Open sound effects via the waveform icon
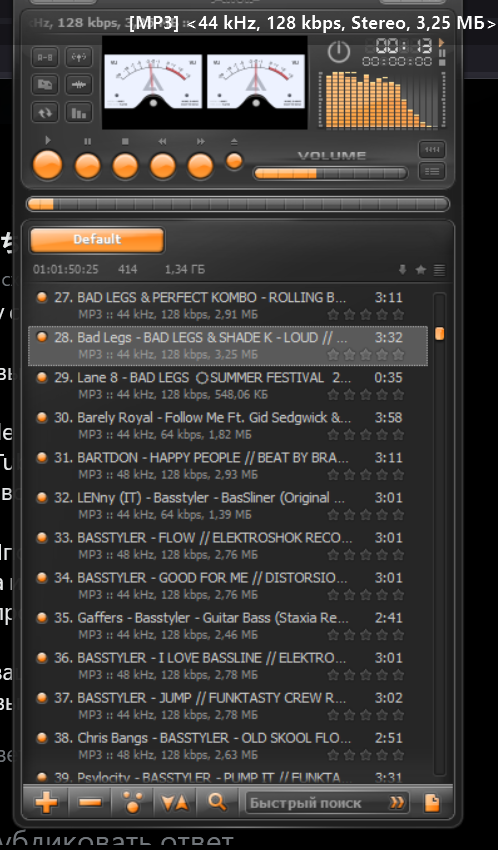This screenshot has width=498, height=850. 79,85
